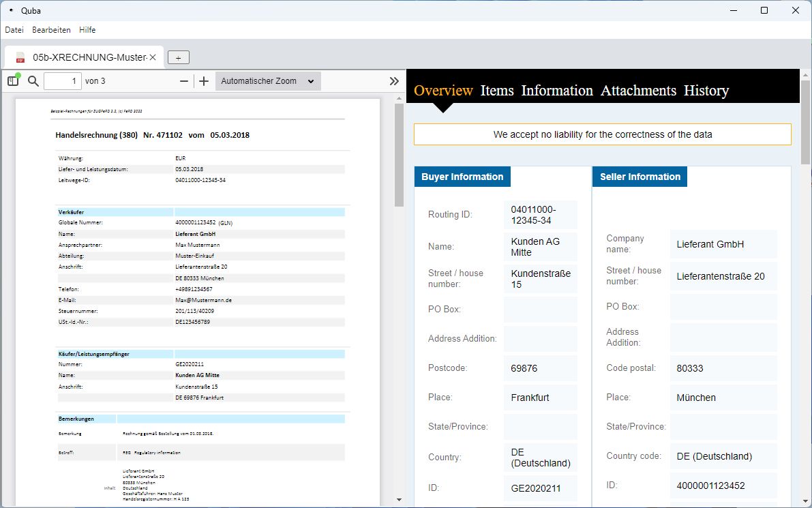Click buyer postcode value 69876
The width and height of the screenshot is (812, 508).
tap(541, 369)
